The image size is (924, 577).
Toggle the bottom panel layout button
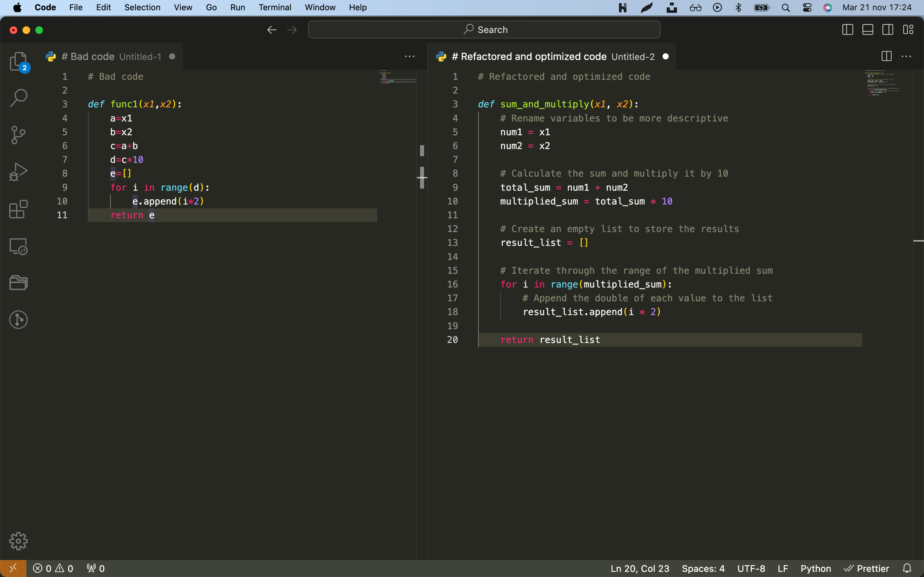click(x=868, y=30)
